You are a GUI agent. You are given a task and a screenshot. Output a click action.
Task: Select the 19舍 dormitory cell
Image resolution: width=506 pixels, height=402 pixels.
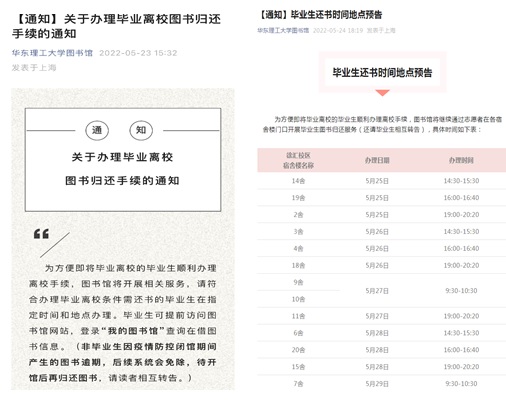pos(298,198)
